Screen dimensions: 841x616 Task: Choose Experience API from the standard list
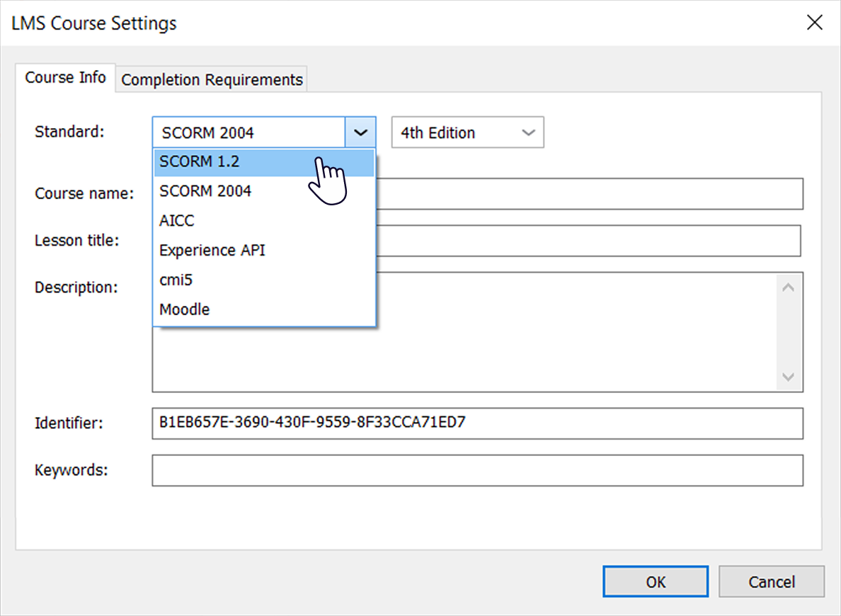[x=211, y=250]
